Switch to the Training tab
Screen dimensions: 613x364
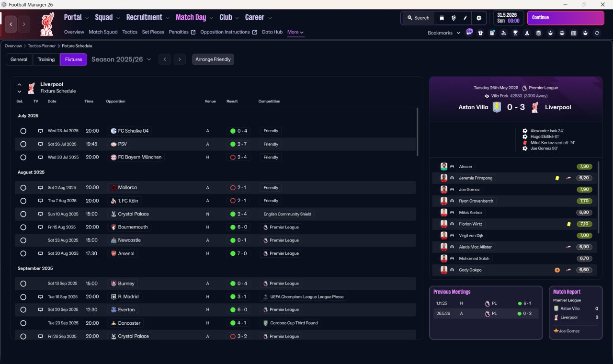(x=46, y=59)
